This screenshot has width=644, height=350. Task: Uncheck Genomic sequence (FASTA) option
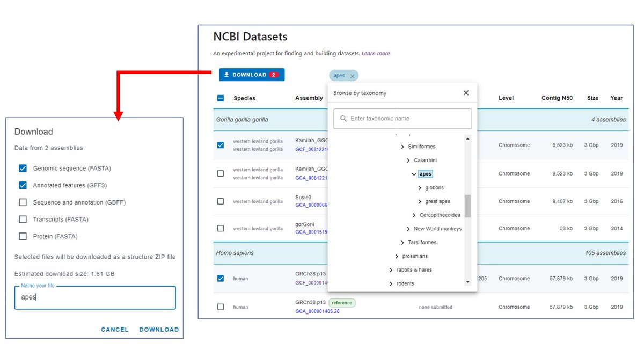coord(23,169)
